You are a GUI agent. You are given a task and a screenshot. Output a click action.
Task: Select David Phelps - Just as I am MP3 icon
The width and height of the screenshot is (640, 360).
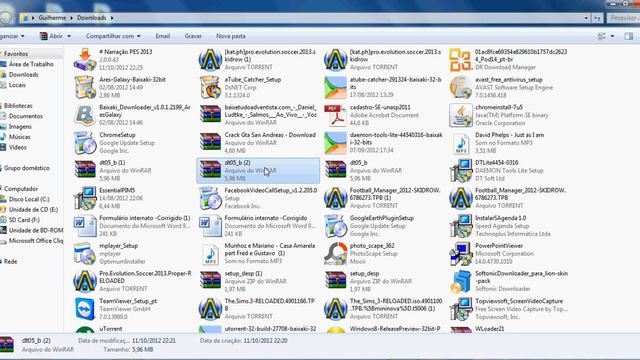[x=461, y=143]
